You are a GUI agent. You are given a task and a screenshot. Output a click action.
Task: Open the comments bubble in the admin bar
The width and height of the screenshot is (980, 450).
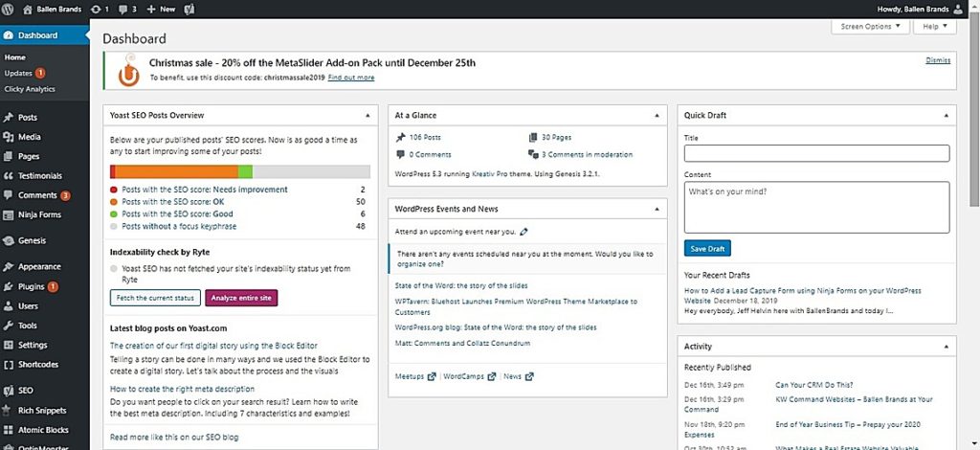coord(122,10)
